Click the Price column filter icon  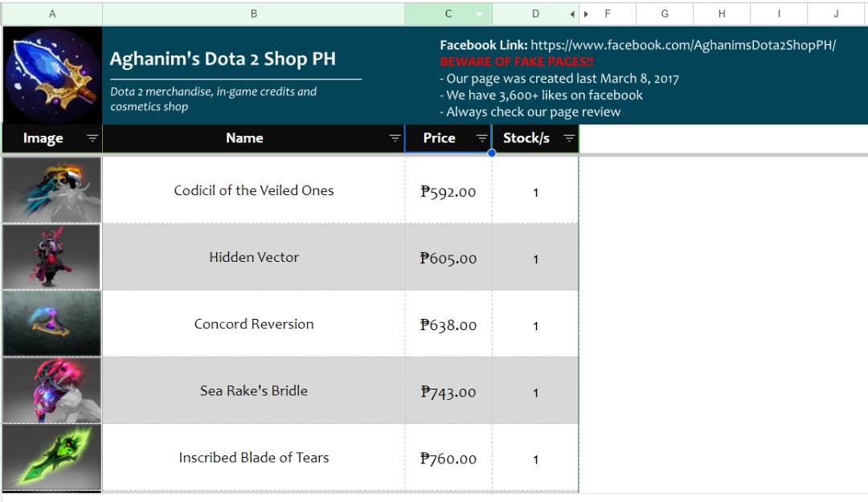(481, 138)
